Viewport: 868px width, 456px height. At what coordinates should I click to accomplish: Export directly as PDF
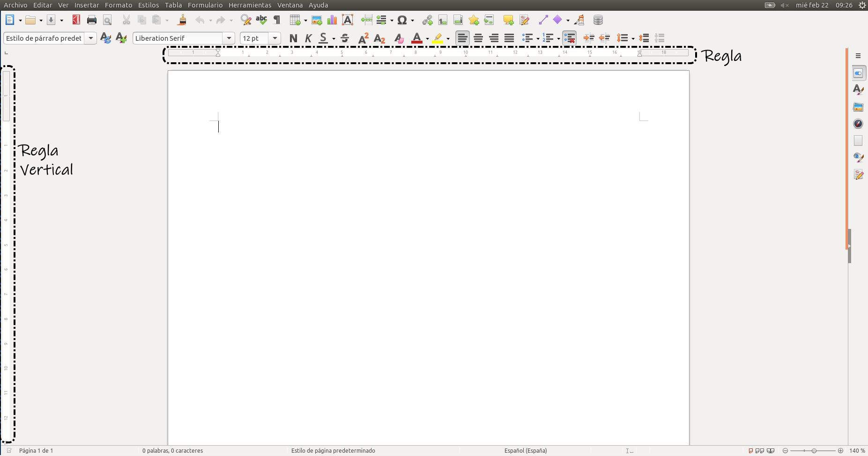click(x=76, y=20)
